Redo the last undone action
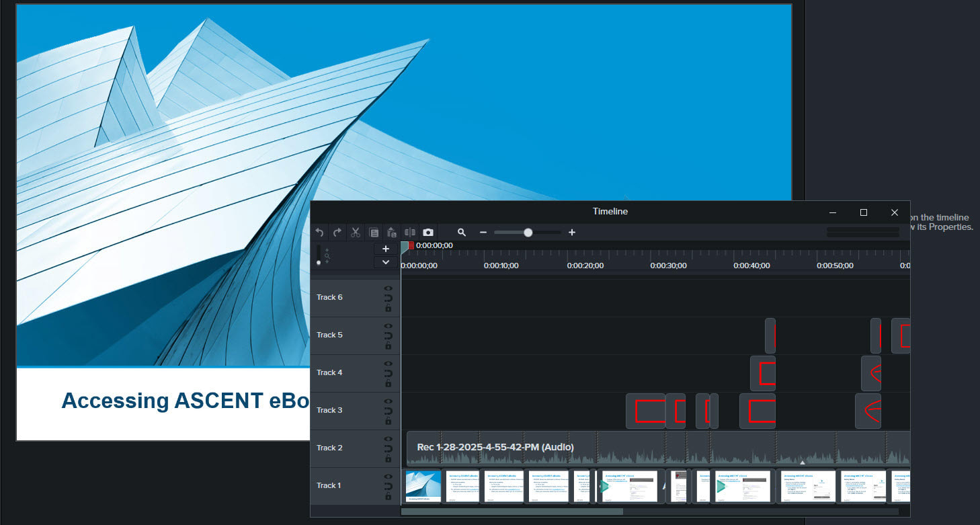 pos(337,233)
